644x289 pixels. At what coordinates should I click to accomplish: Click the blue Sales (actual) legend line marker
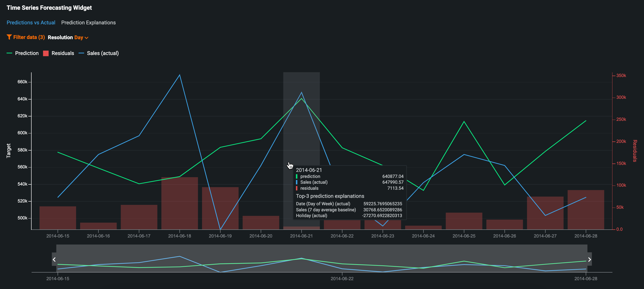click(x=81, y=53)
